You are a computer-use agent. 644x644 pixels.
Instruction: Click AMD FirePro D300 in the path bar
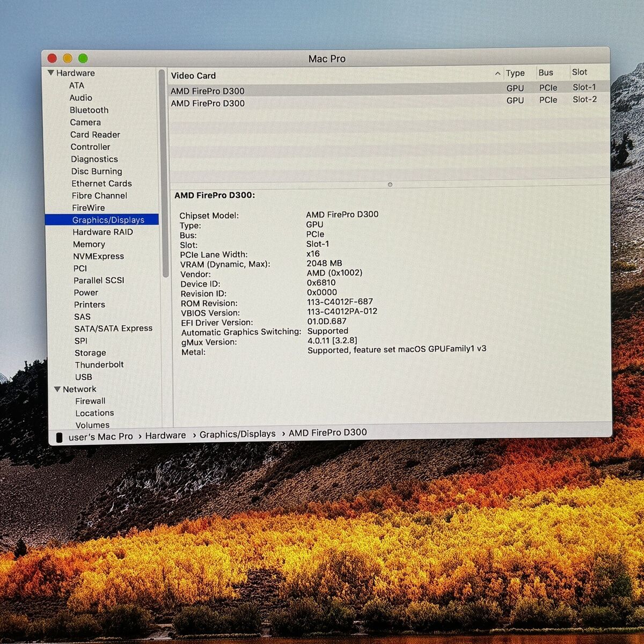coord(328,433)
